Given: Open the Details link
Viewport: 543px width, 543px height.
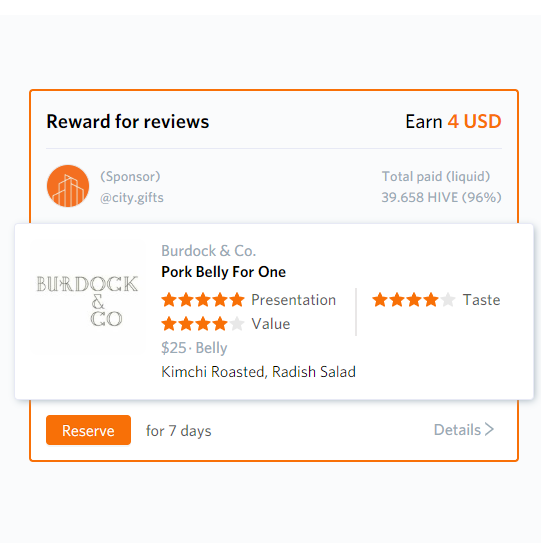Looking at the screenshot, I should click(457, 430).
